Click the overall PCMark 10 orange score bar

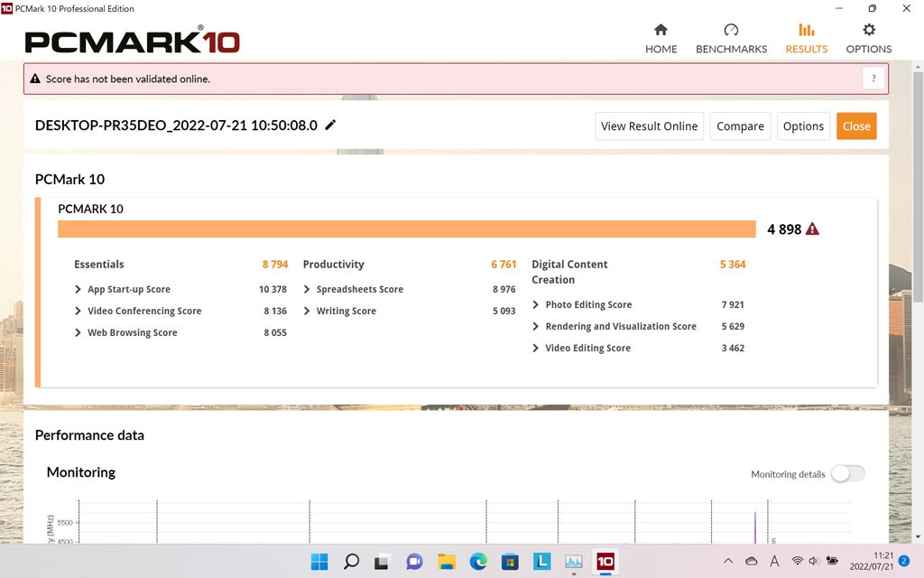coord(407,228)
